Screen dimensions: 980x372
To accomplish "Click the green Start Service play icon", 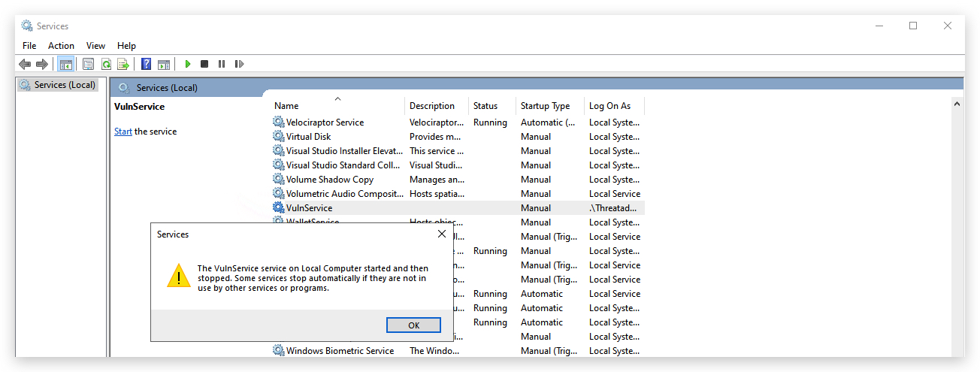I will tap(188, 65).
